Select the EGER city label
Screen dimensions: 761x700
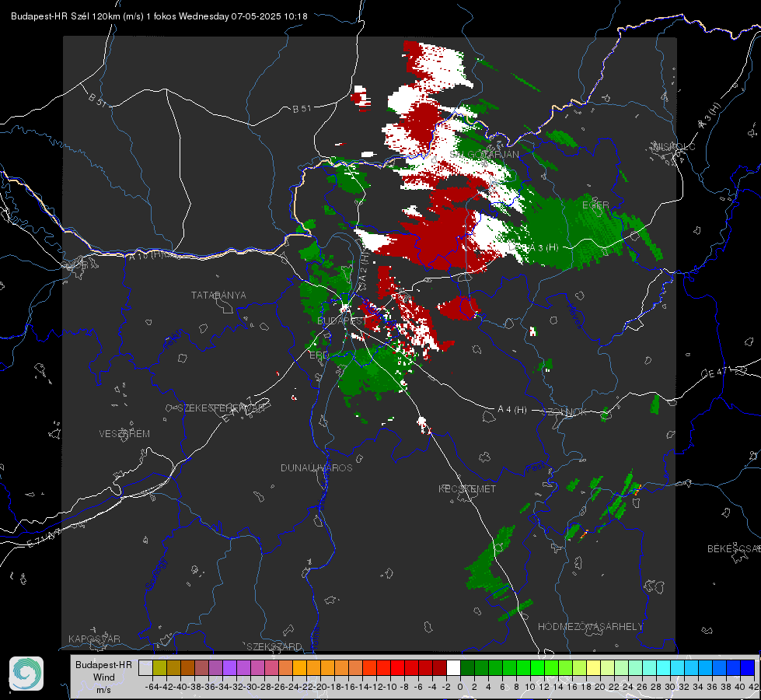click(595, 205)
